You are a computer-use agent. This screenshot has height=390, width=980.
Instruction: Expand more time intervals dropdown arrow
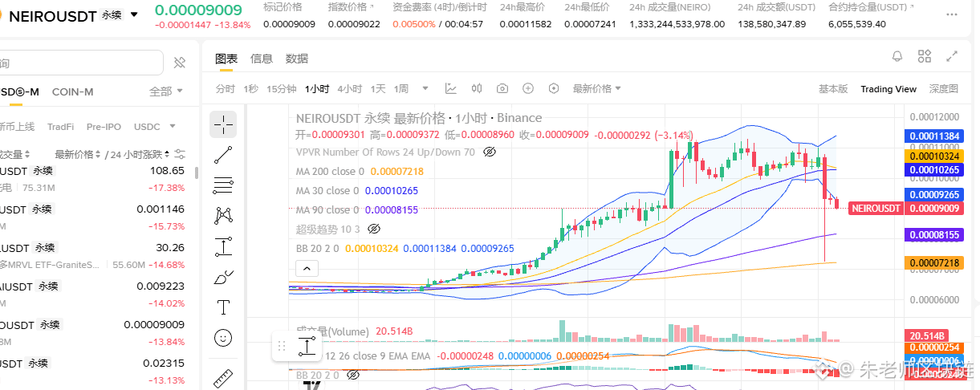(x=425, y=88)
